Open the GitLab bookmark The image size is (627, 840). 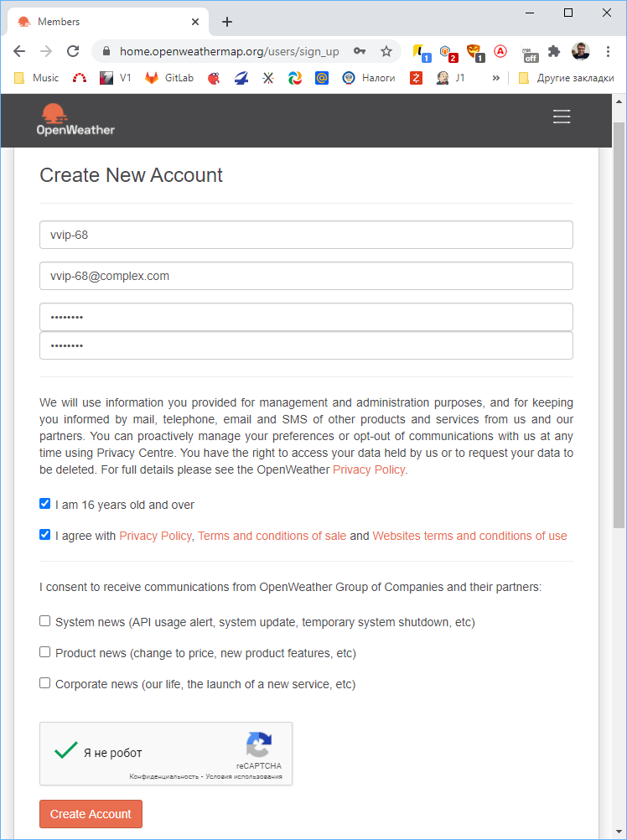169,78
